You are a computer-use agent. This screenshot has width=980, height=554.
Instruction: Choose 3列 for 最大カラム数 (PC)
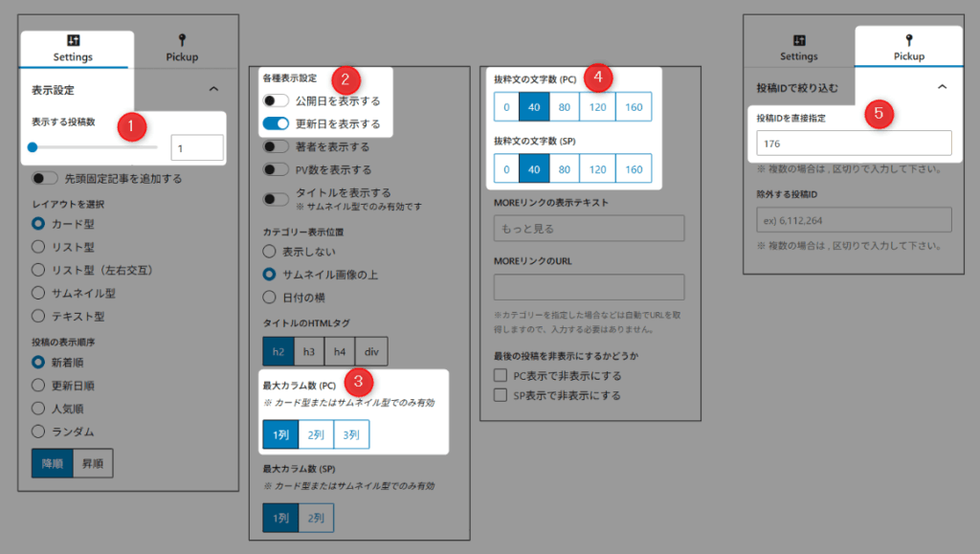(351, 434)
